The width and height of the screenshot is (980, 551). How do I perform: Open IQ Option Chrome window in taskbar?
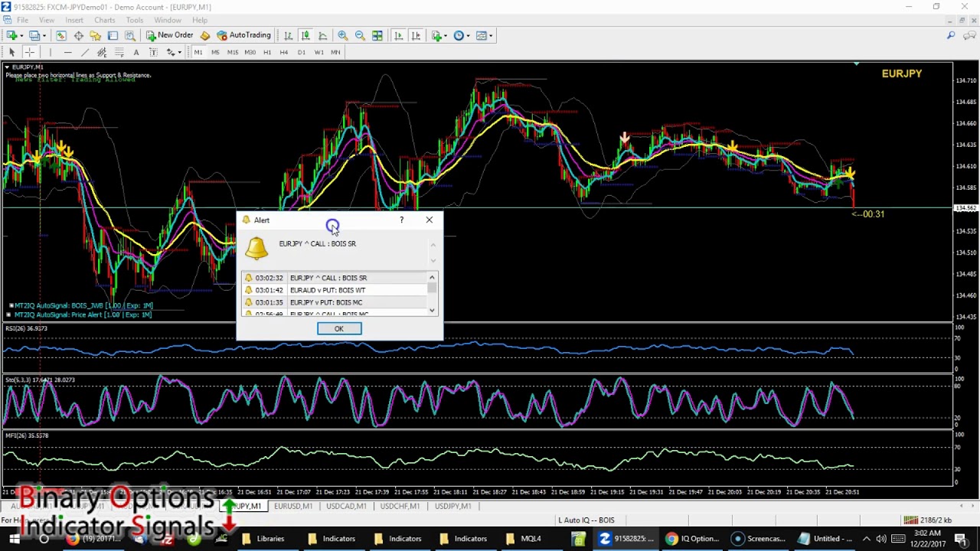pos(692,539)
